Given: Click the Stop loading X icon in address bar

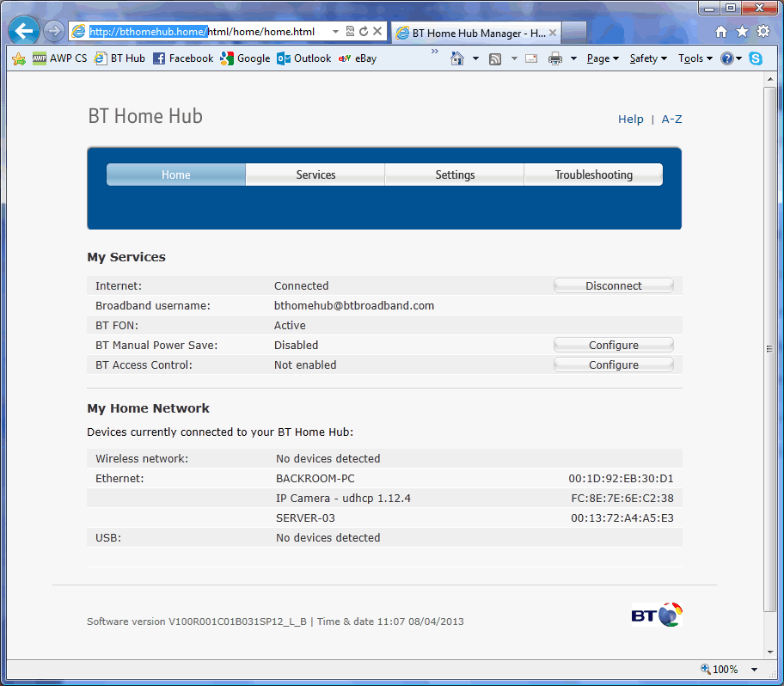Looking at the screenshot, I should point(377,31).
